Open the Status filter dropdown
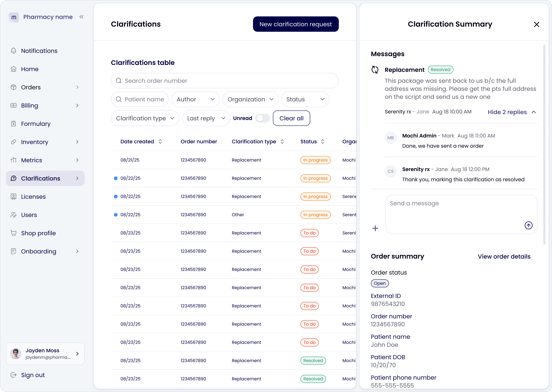The height and width of the screenshot is (392, 552). 305,99
